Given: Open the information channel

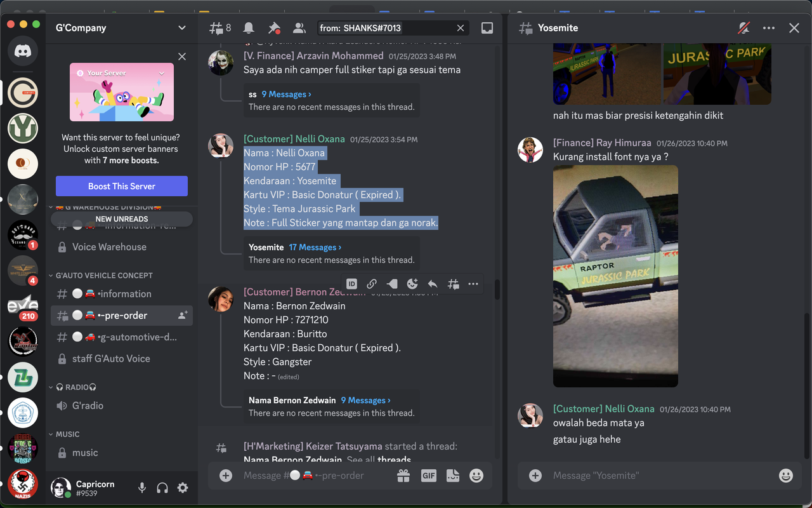Looking at the screenshot, I should [122, 294].
